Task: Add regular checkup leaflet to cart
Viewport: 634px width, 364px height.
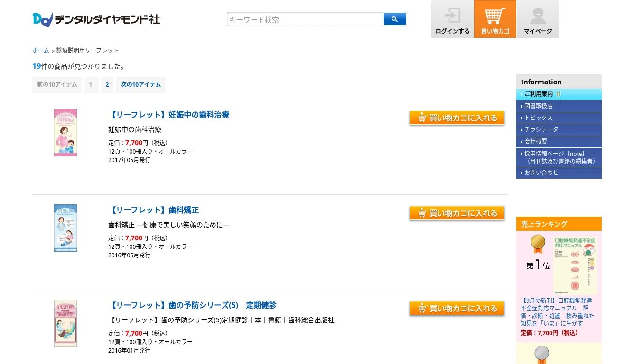Action: [457, 309]
